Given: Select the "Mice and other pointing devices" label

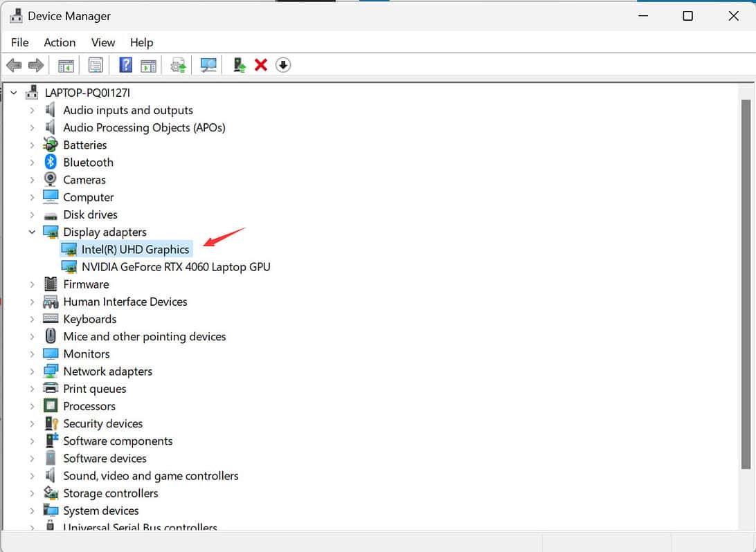Looking at the screenshot, I should coord(144,336).
